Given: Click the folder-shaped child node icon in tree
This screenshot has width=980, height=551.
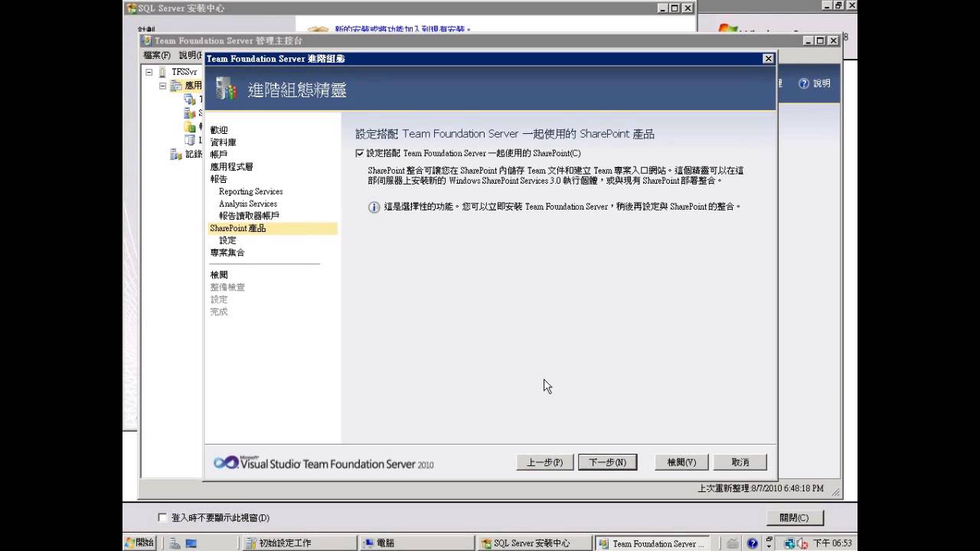Looking at the screenshot, I should tap(190, 127).
